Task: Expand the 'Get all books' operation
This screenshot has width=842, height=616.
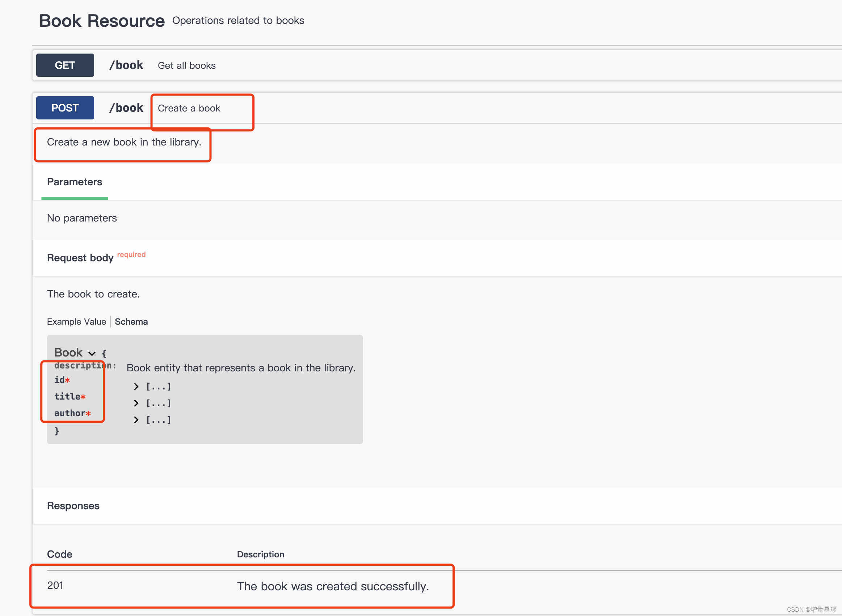Action: tap(186, 66)
